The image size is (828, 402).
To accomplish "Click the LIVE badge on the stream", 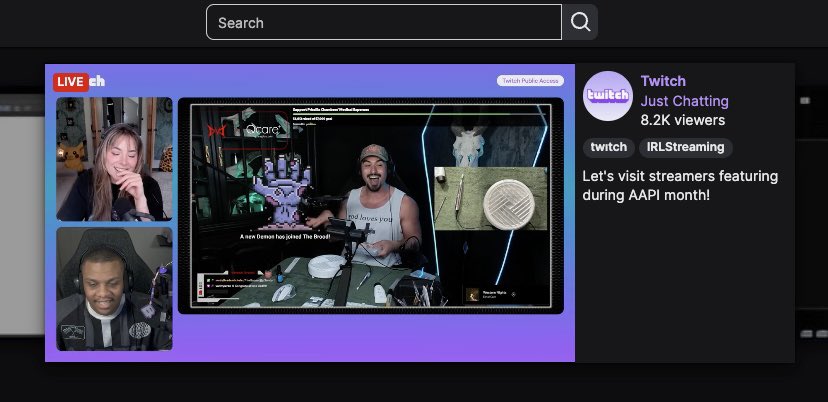I will coord(71,82).
